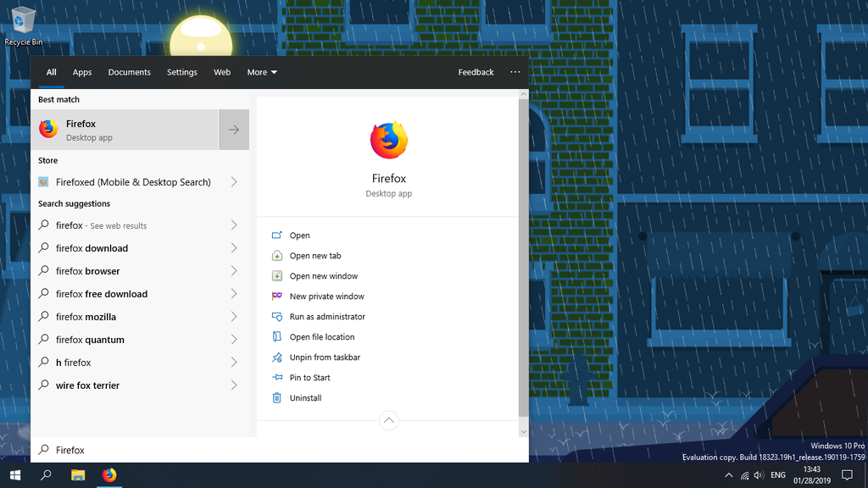Collapse the actions list with up chevron
Screen dimensions: 868x488
pos(388,420)
